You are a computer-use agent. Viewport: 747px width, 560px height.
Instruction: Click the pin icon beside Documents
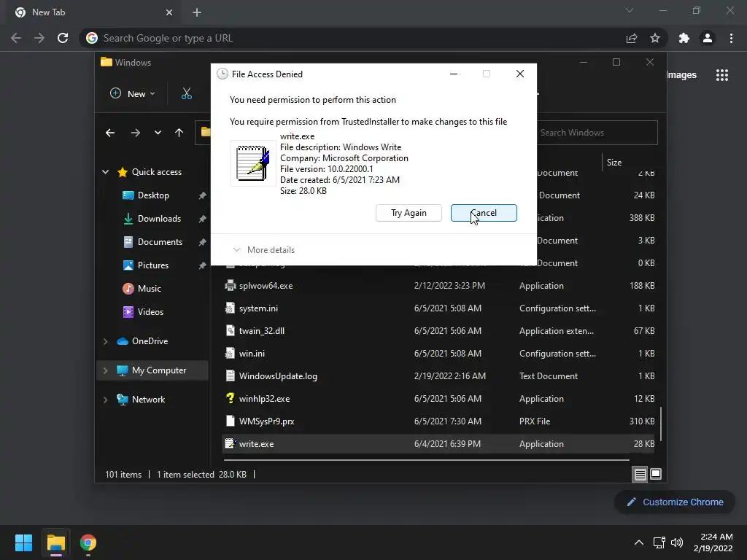tap(203, 242)
